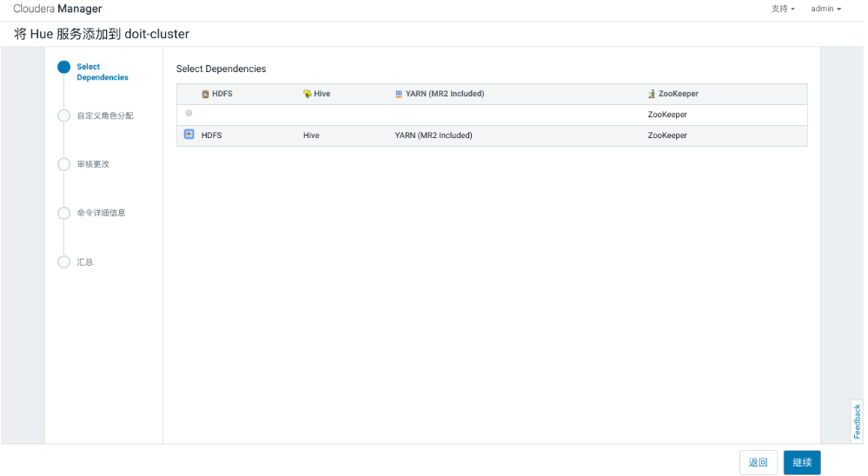
Task: Click the Hive bee icon in header
Action: pyautogui.click(x=308, y=94)
